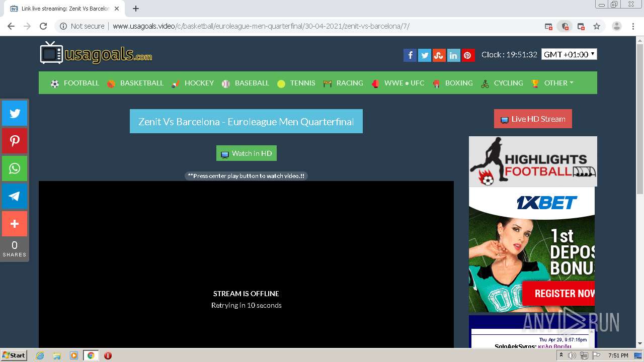Go back with browser back arrow
Viewport: 644px width, 362px height.
coord(11,26)
